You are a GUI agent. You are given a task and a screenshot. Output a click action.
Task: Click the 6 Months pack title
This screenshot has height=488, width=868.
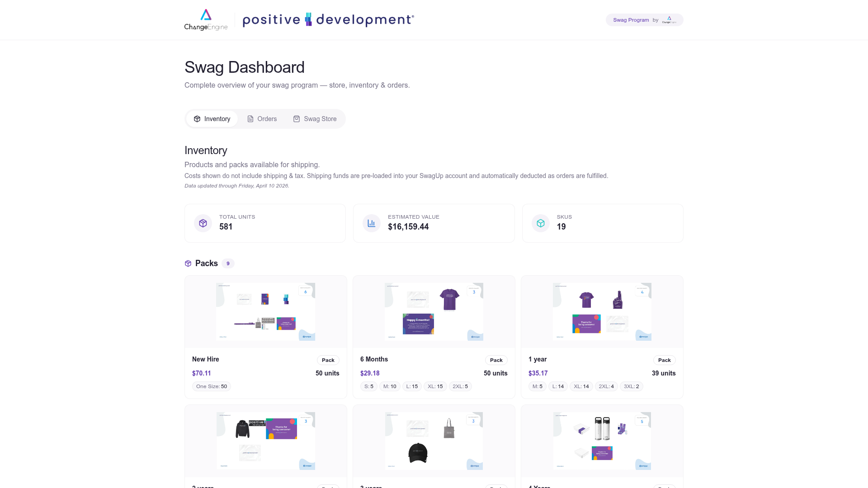[x=374, y=359]
